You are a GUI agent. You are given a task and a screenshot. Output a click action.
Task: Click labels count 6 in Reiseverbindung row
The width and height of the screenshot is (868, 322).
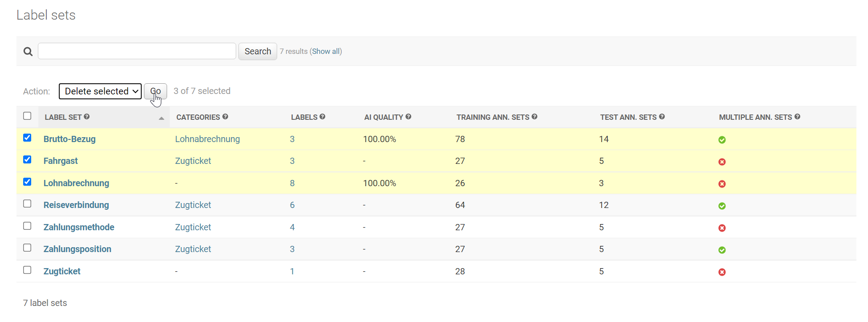pyautogui.click(x=292, y=205)
